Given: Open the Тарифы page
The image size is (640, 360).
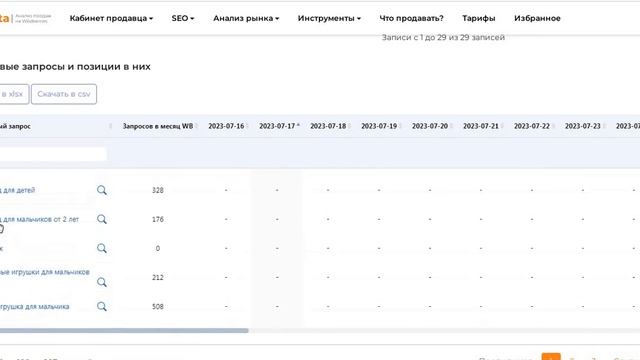Looking at the screenshot, I should 478,18.
